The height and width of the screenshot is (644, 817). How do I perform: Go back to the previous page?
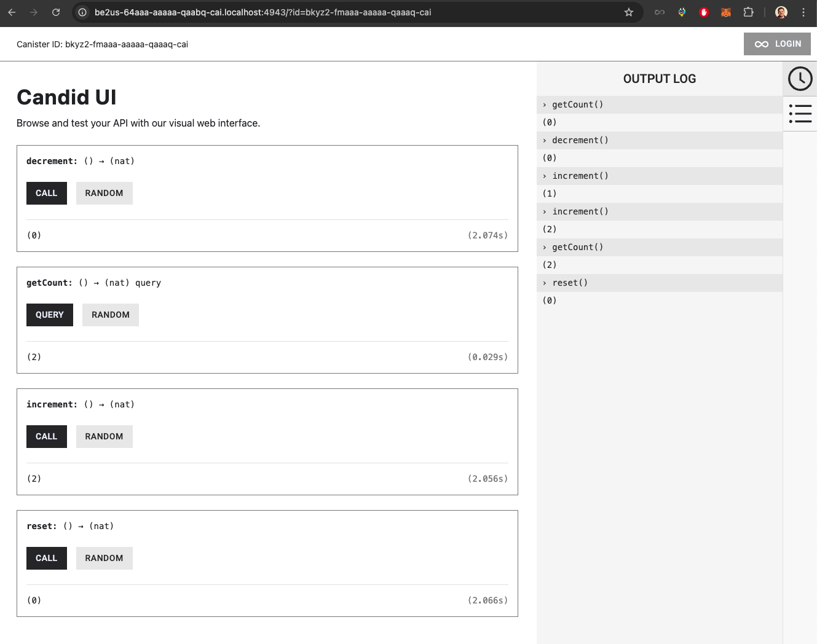[x=12, y=12]
